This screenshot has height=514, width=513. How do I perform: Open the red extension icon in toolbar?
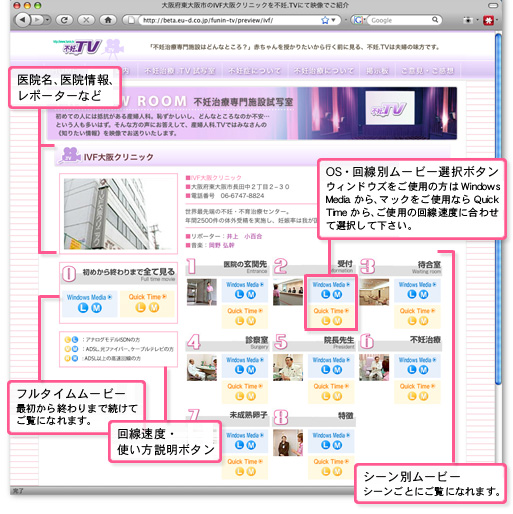point(488,21)
